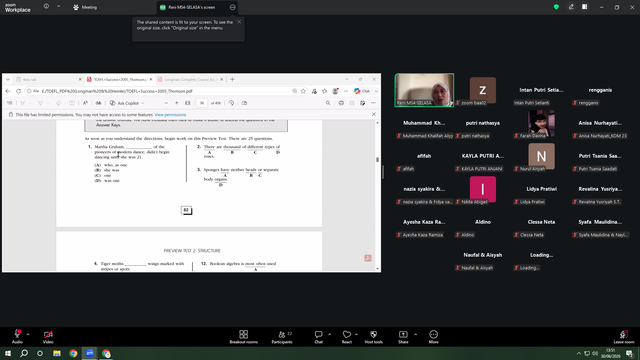640x360 pixels.
Task: Open the View permissions link
Action: coord(170,115)
